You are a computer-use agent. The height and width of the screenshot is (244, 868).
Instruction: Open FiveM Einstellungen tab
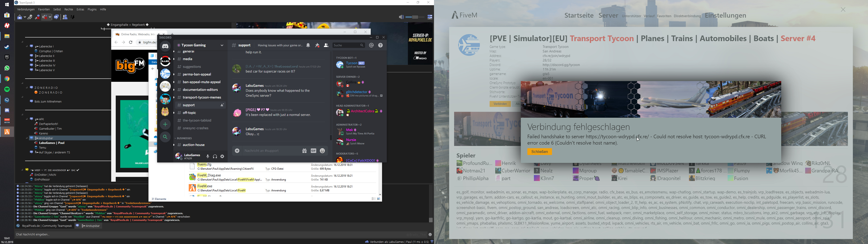(725, 16)
